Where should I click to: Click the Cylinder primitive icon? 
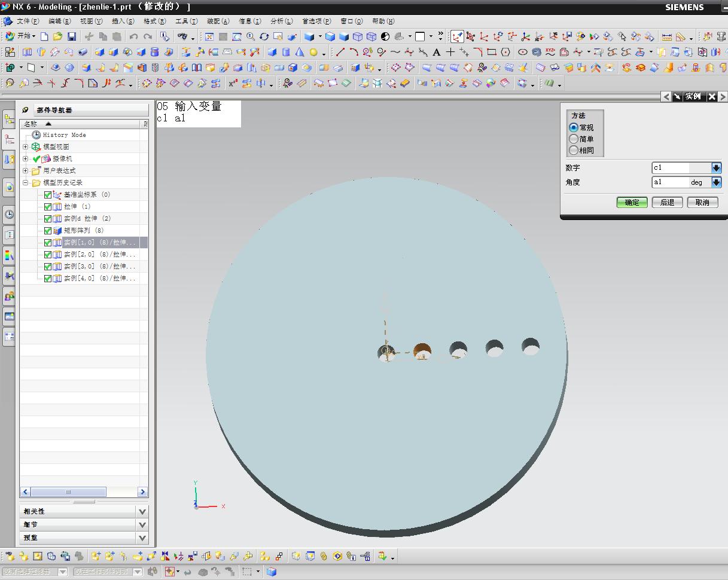pyautogui.click(x=286, y=52)
